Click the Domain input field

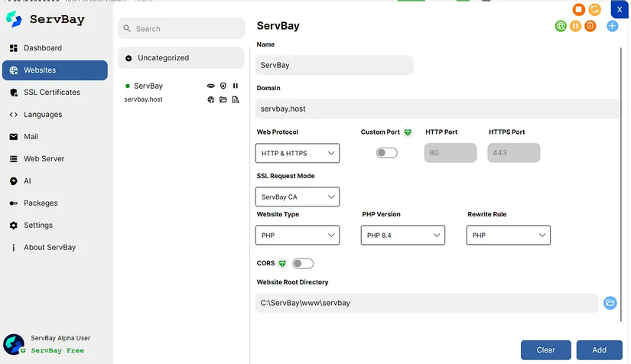tap(437, 109)
